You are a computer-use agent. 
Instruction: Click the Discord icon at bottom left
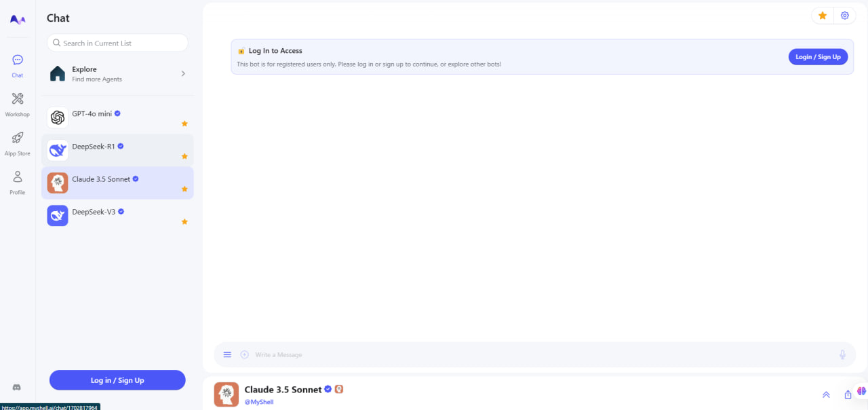click(17, 387)
